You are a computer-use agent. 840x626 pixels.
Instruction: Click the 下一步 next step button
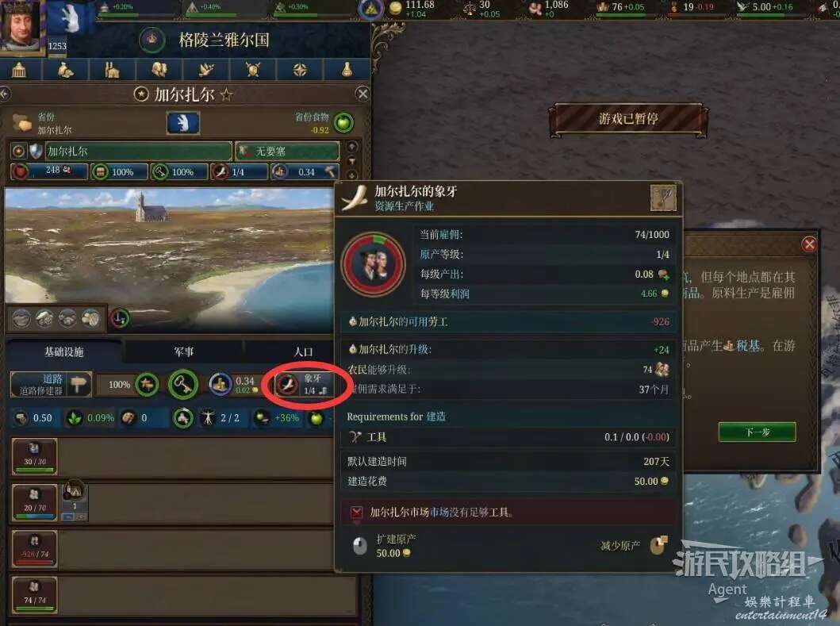(757, 432)
